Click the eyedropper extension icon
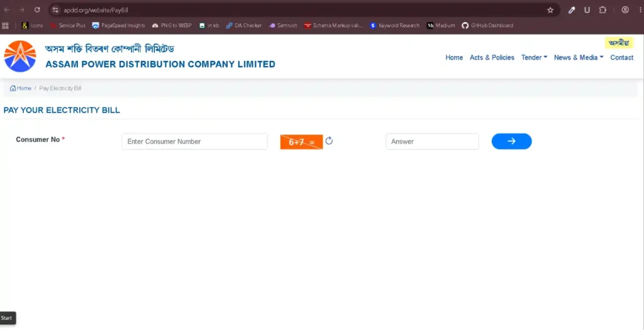This screenshot has width=644, height=330. click(572, 10)
